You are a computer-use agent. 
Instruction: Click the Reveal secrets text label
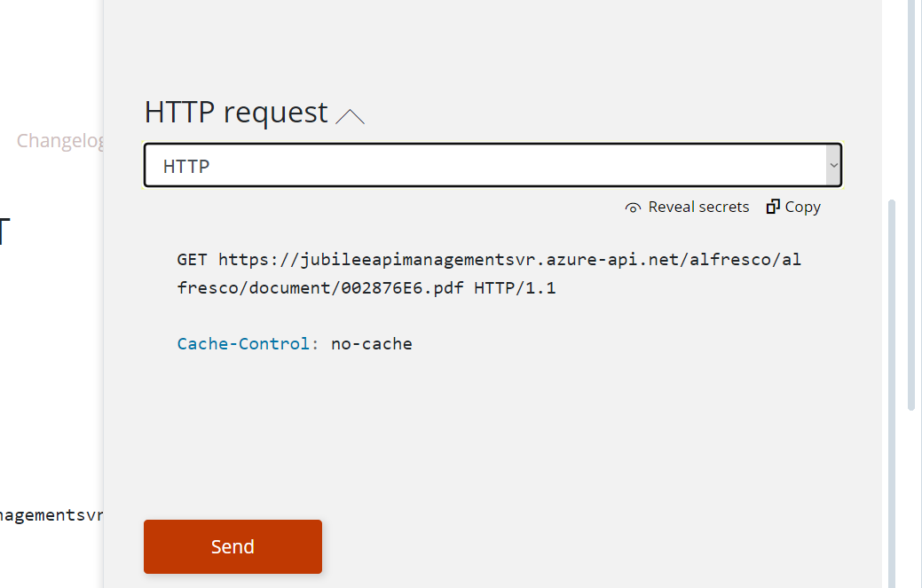point(698,207)
